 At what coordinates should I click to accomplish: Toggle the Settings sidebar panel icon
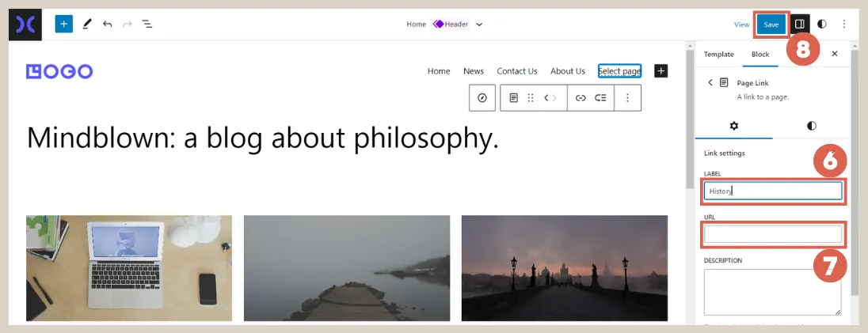(x=799, y=24)
